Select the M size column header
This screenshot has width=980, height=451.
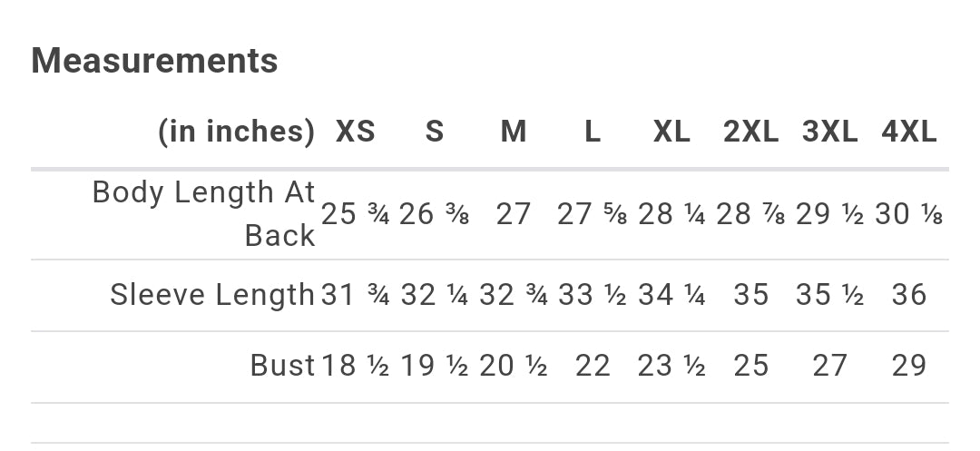click(x=514, y=132)
